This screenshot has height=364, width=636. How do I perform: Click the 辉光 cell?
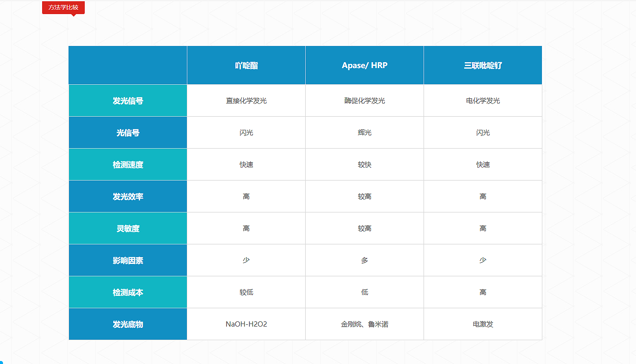364,133
